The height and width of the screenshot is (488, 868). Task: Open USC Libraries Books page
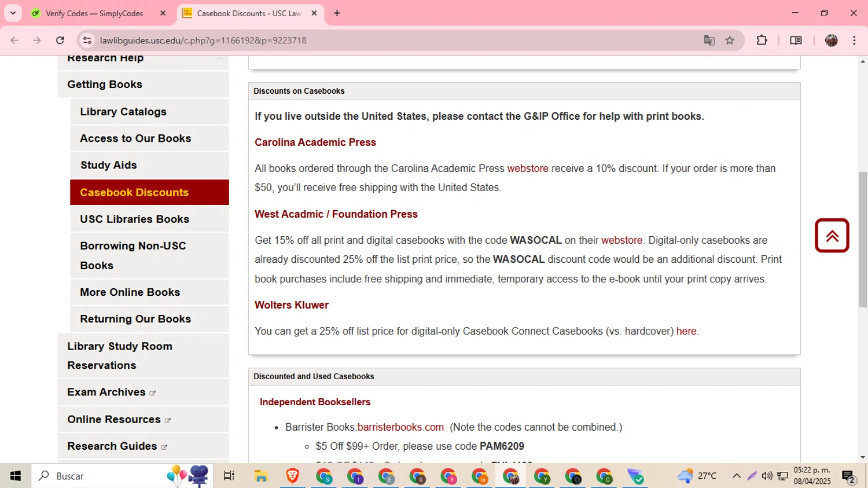point(149,219)
